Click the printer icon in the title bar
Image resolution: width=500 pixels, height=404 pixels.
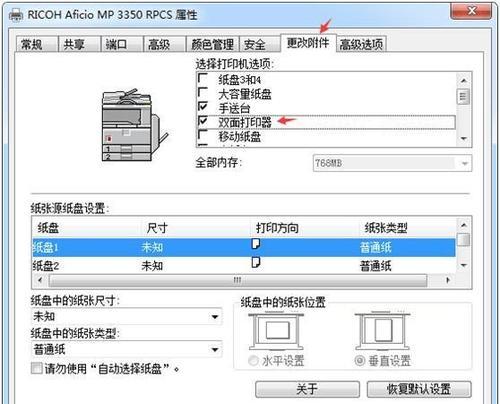16,15
